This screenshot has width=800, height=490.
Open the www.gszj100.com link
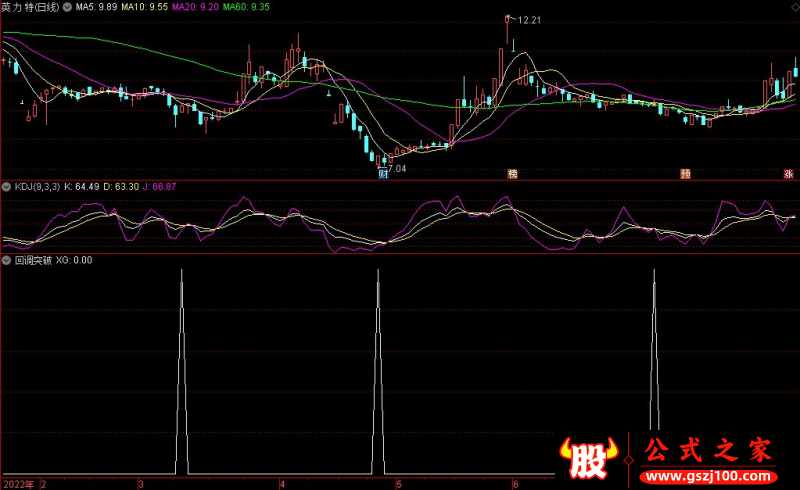[x=709, y=477]
